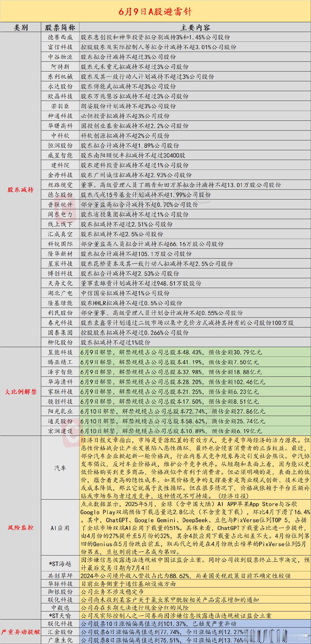This screenshot has height=644, width=311.
Task: Click stock name '春光科技'
Action: (60, 323)
